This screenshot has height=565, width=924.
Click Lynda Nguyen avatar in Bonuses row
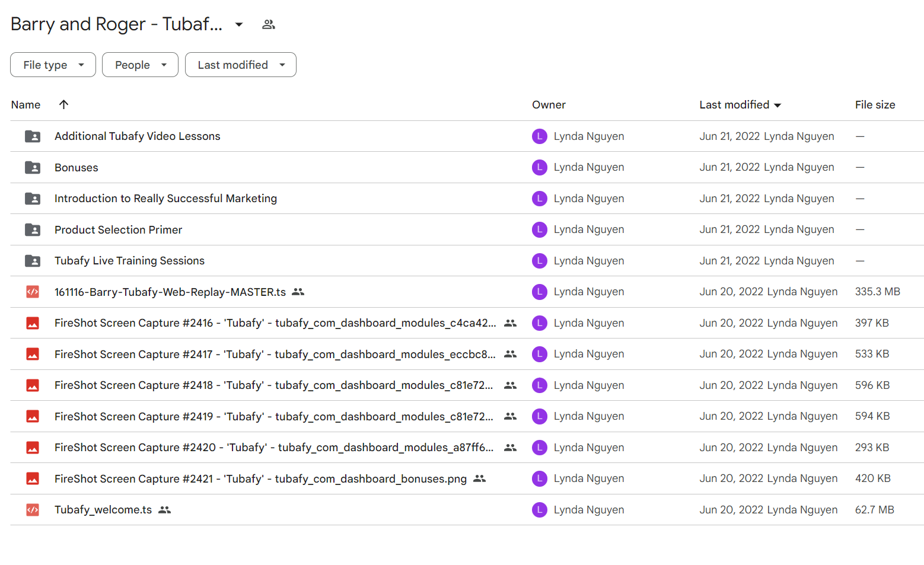pos(540,167)
